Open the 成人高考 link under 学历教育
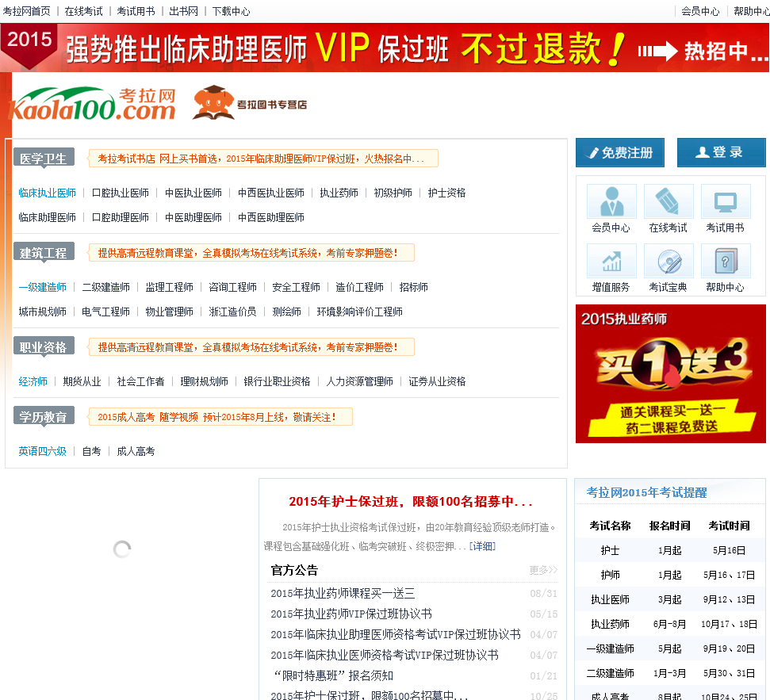Viewport: 770px width, 700px height. pyautogui.click(x=136, y=451)
